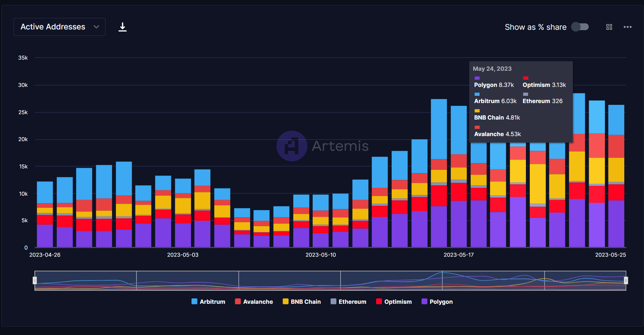
Task: Click the mini overview chart in range navigator
Action: (x=330, y=280)
